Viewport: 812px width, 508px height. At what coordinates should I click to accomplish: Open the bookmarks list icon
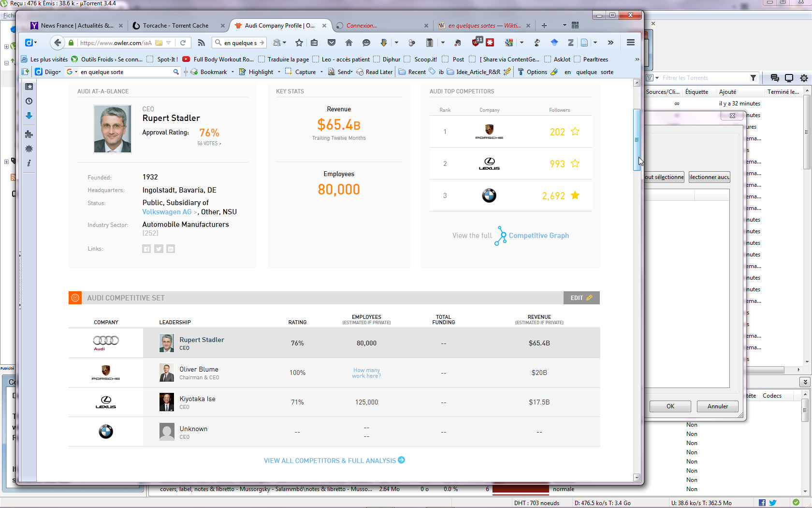pyautogui.click(x=314, y=43)
